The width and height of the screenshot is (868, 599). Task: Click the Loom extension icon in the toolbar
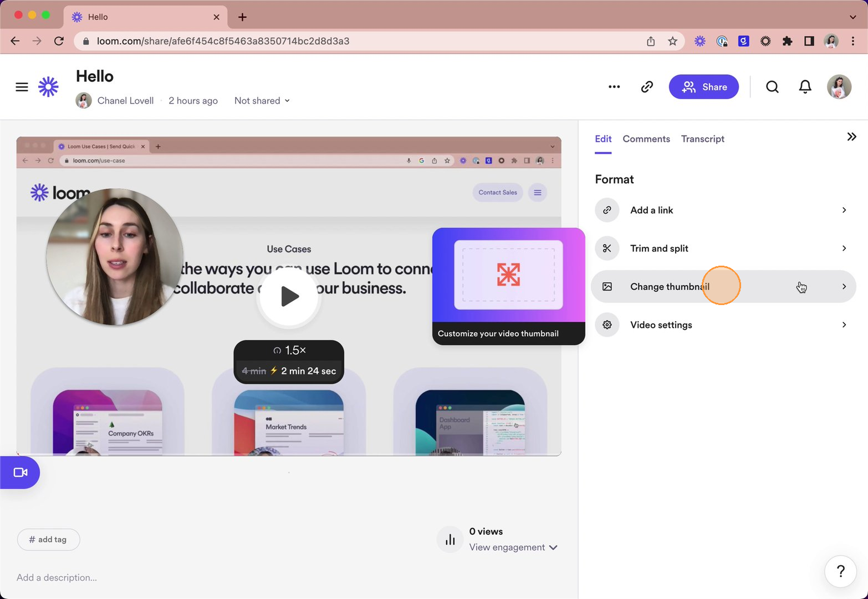point(700,41)
